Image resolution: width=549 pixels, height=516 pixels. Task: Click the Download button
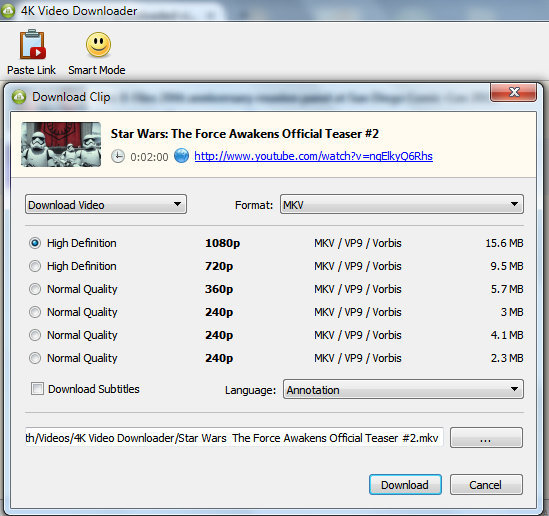(x=405, y=485)
